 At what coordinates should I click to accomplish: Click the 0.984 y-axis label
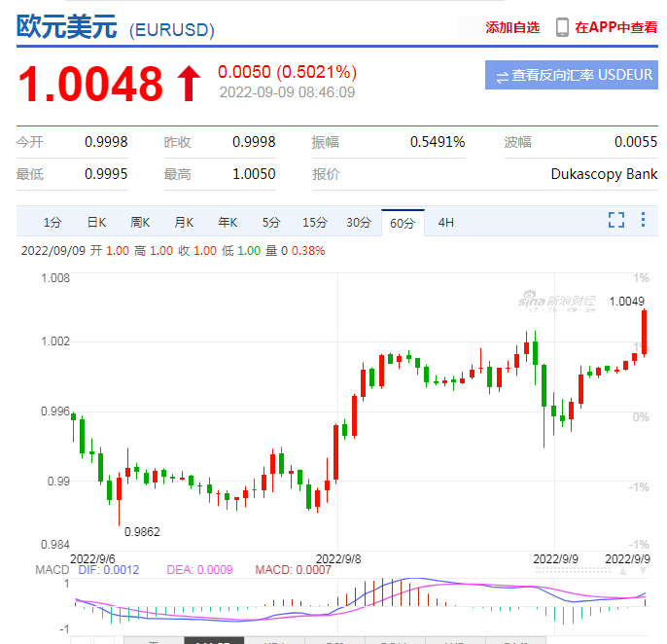tap(55, 545)
